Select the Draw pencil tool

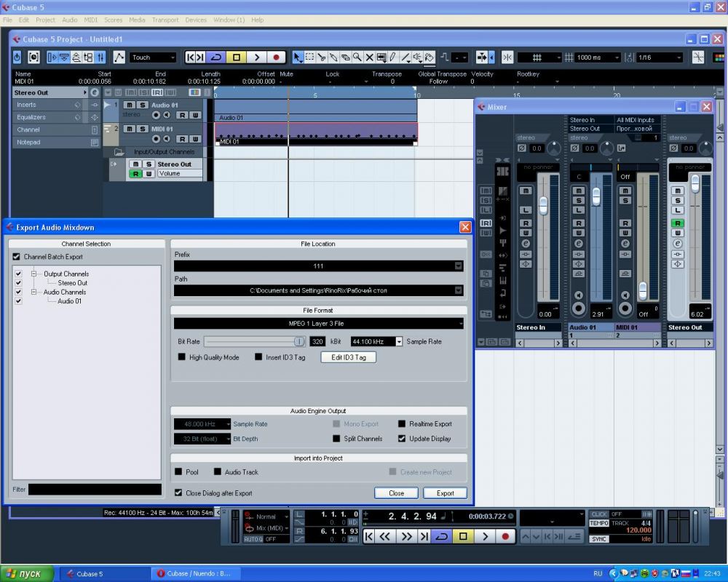click(394, 57)
